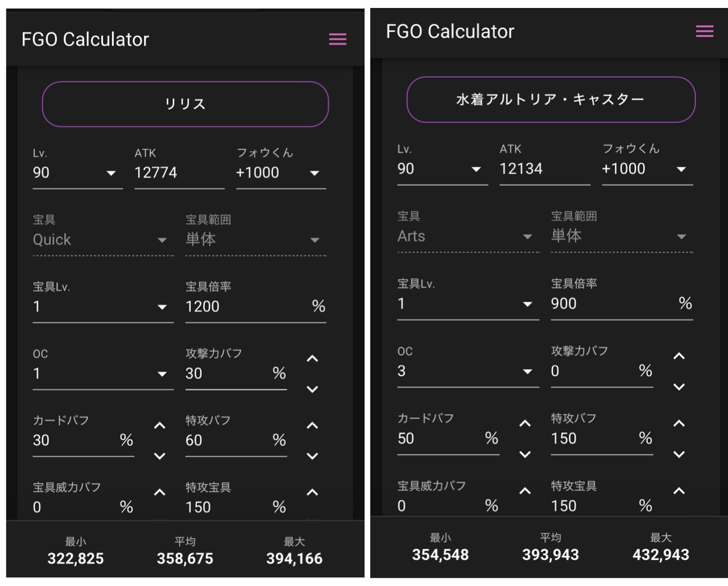Decrease 攻撃力バフ with down arrow, left panel
Viewport: 728px width, 586px height.
tap(312, 389)
